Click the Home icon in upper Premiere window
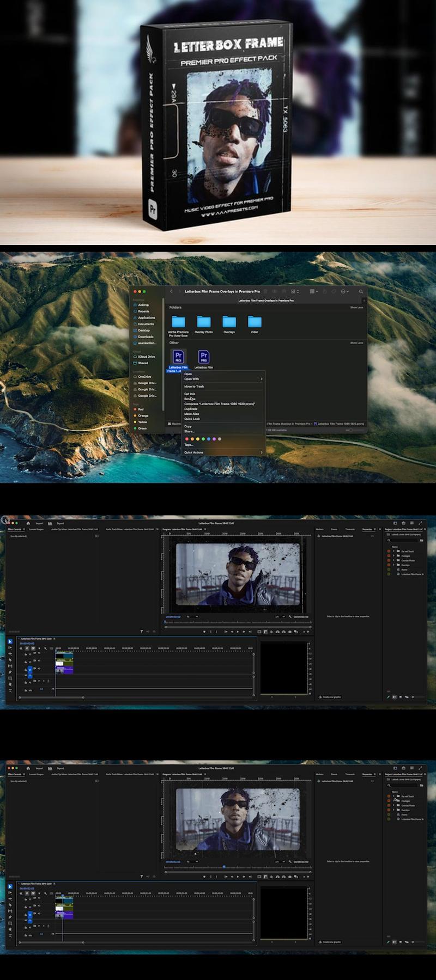Image resolution: width=436 pixels, height=980 pixels. pyautogui.click(x=28, y=524)
